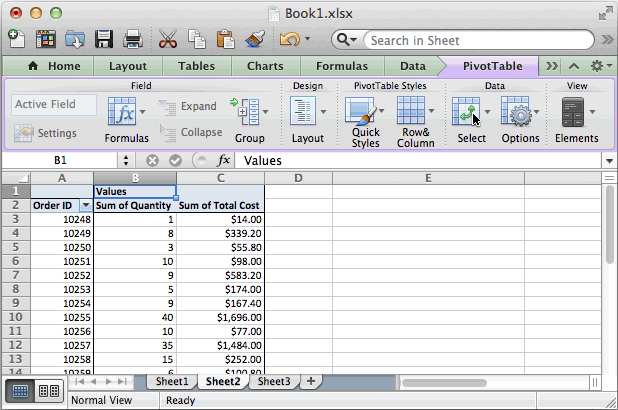Select the Sum of Quantity header cell

tap(135, 205)
